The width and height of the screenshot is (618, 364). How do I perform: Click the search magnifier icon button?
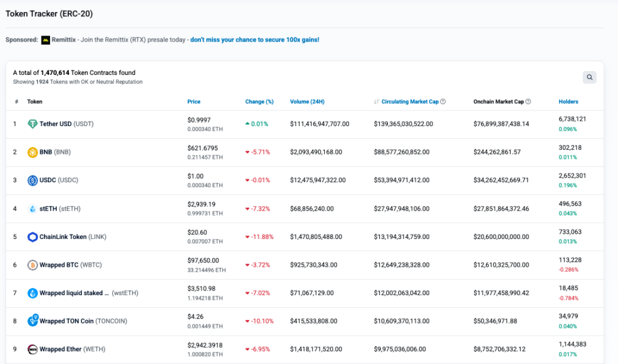pyautogui.click(x=589, y=77)
